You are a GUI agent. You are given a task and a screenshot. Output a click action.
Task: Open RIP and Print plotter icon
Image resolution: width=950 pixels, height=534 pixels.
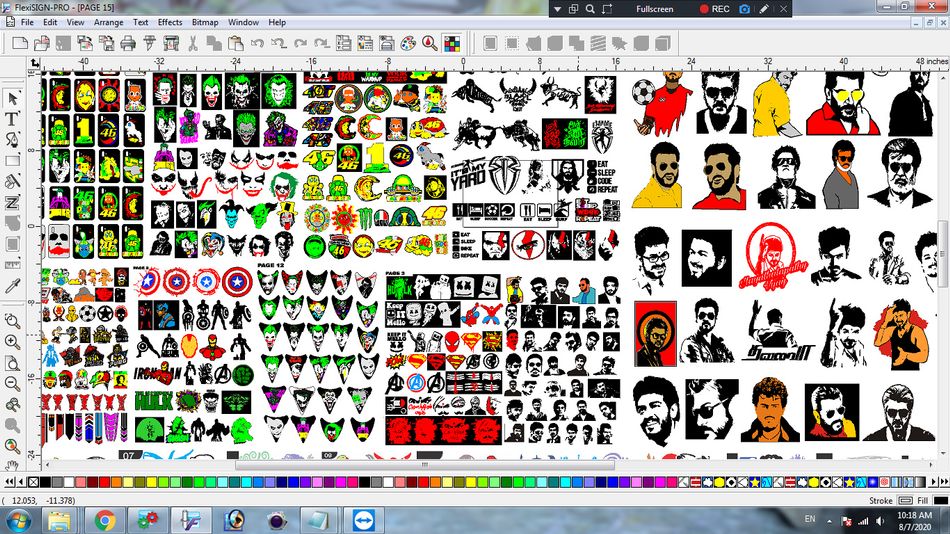point(171,43)
